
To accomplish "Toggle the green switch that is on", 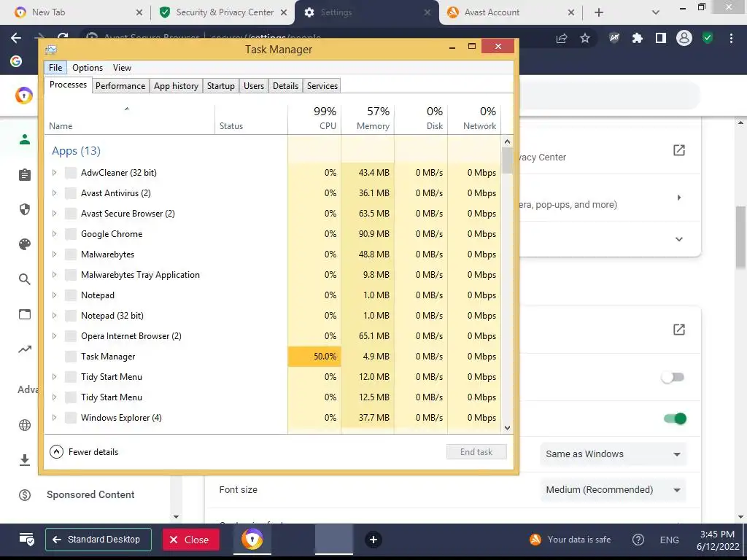I will (x=675, y=419).
